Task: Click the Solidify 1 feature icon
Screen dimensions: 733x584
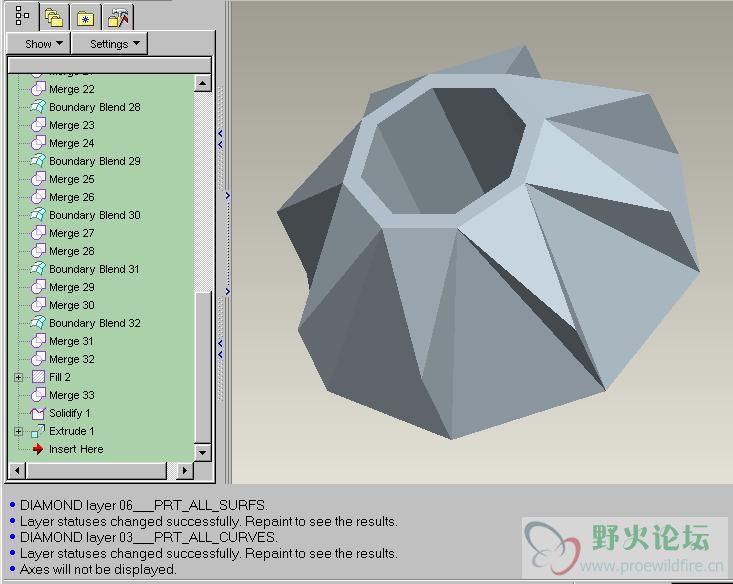Action: pos(38,413)
